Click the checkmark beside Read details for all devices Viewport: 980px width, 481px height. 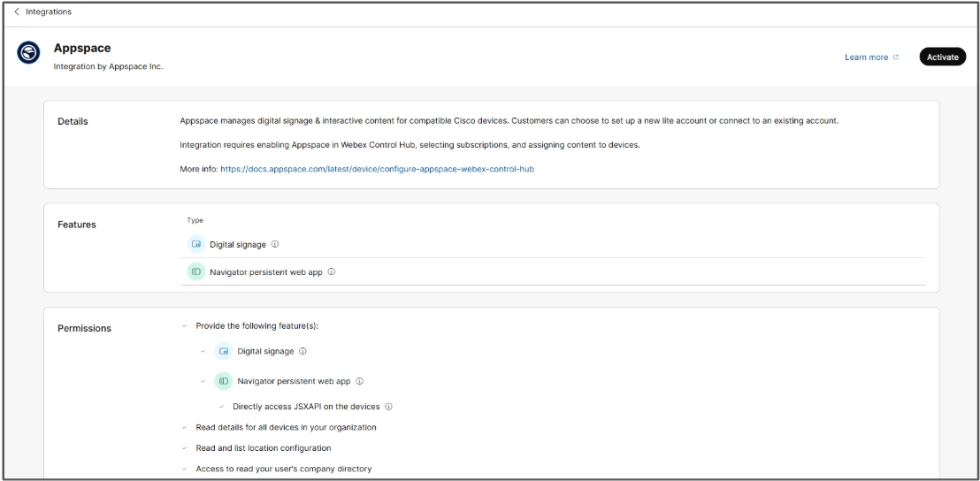[x=184, y=427]
